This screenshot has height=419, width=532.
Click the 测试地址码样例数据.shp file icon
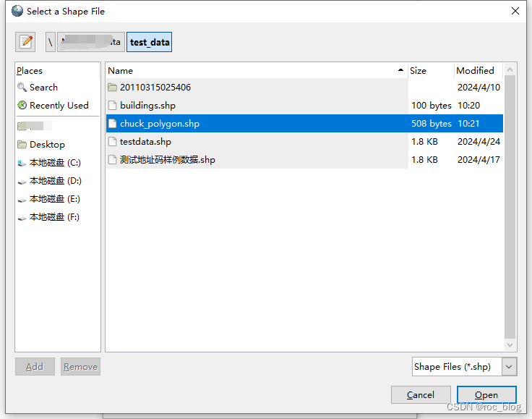[x=112, y=160]
